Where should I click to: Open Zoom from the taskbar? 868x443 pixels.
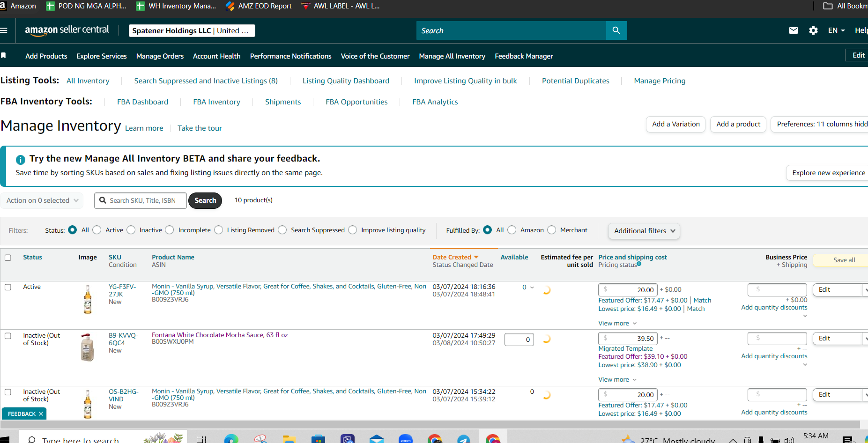(406, 439)
